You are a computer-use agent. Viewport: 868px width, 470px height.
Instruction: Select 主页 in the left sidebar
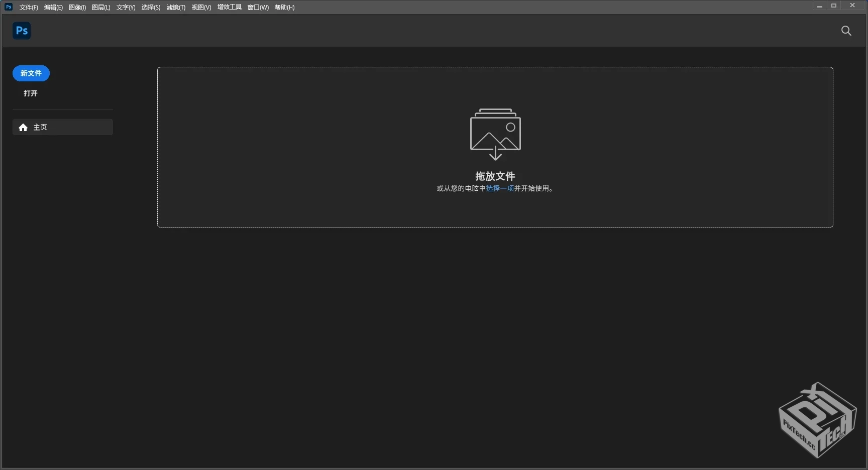click(x=41, y=127)
